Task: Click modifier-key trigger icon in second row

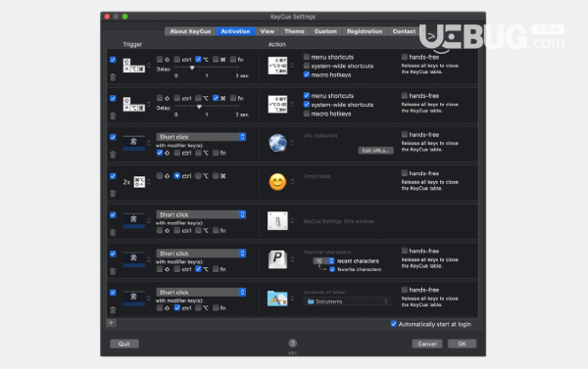Action: [x=134, y=104]
